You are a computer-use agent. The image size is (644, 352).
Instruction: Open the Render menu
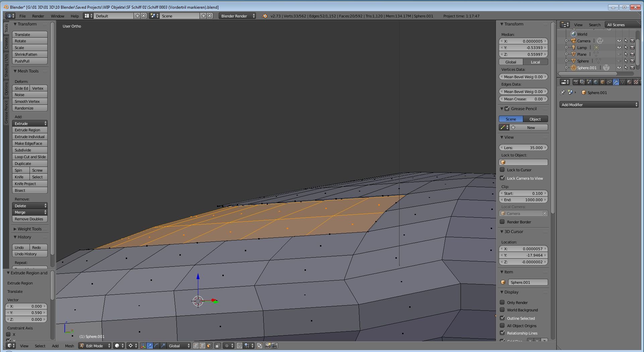tap(38, 16)
